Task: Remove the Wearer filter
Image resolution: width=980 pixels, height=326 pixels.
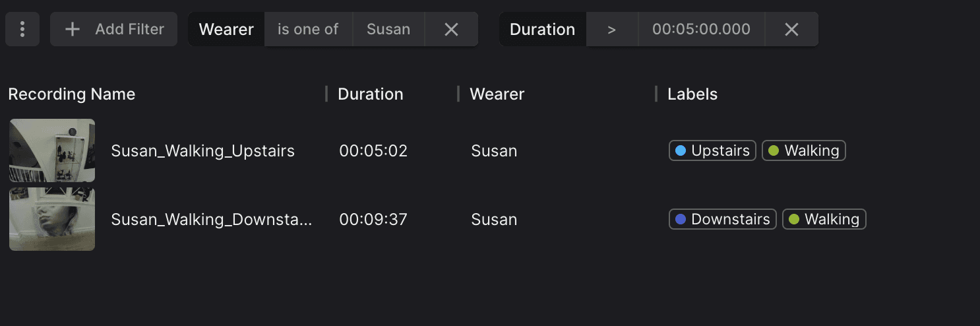Action: point(451,29)
